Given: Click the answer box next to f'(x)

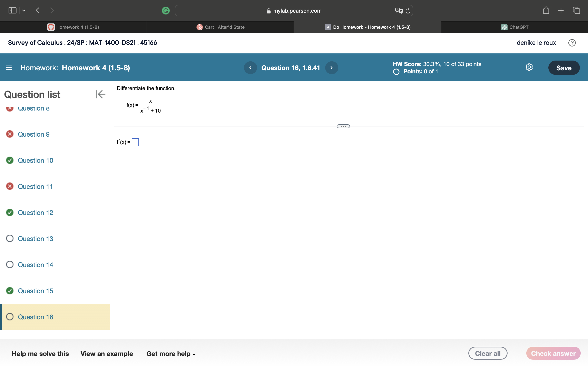Looking at the screenshot, I should point(135,142).
